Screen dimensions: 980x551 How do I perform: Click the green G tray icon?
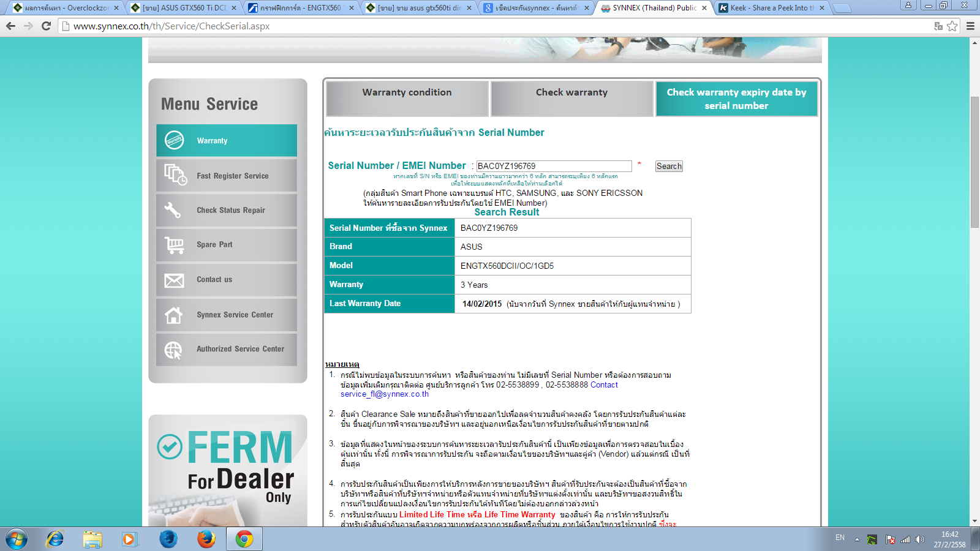pos(872,539)
